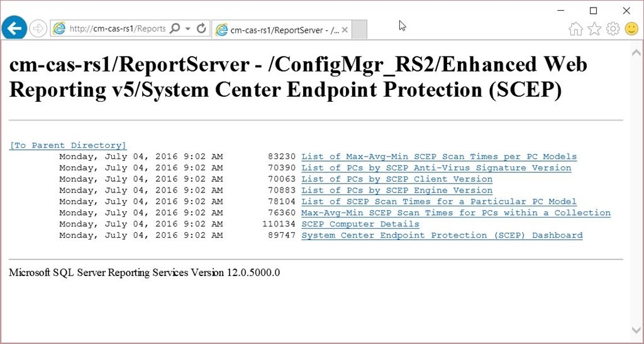Open List of Max-Avg-Min SCEP Scan Times per PC Models
Image resolution: width=644 pixels, height=344 pixels.
[439, 157]
